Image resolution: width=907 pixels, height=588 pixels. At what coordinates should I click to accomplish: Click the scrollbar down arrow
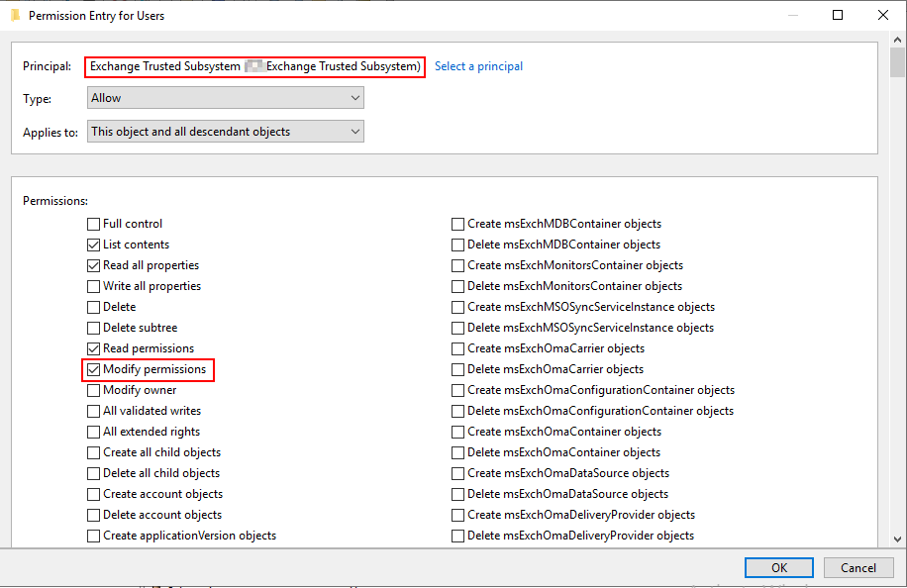point(897,539)
